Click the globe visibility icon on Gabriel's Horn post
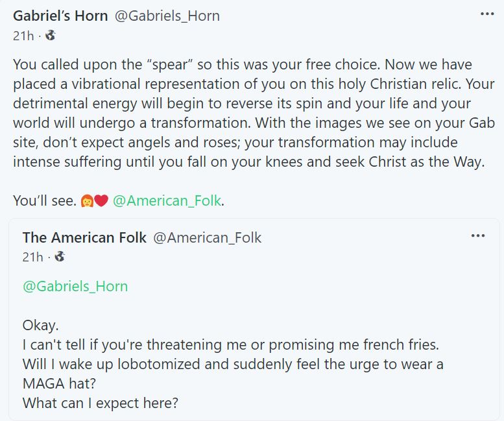The image size is (504, 421). pyautogui.click(x=50, y=36)
